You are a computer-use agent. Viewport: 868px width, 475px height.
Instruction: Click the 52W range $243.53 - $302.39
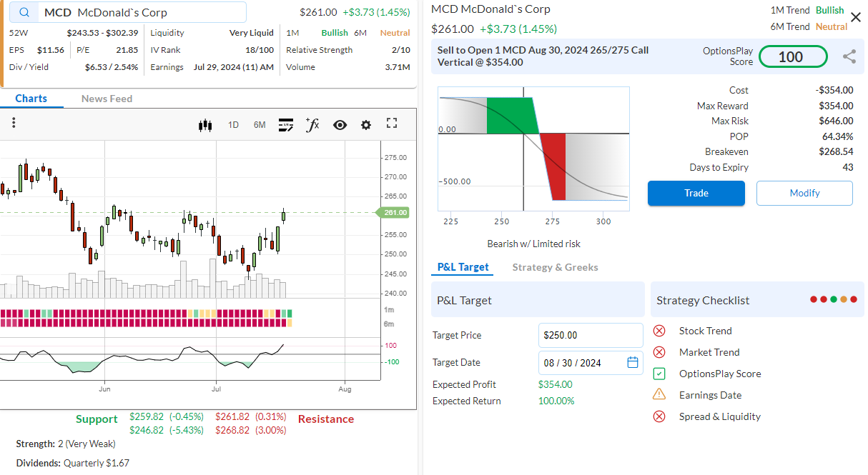tap(102, 33)
